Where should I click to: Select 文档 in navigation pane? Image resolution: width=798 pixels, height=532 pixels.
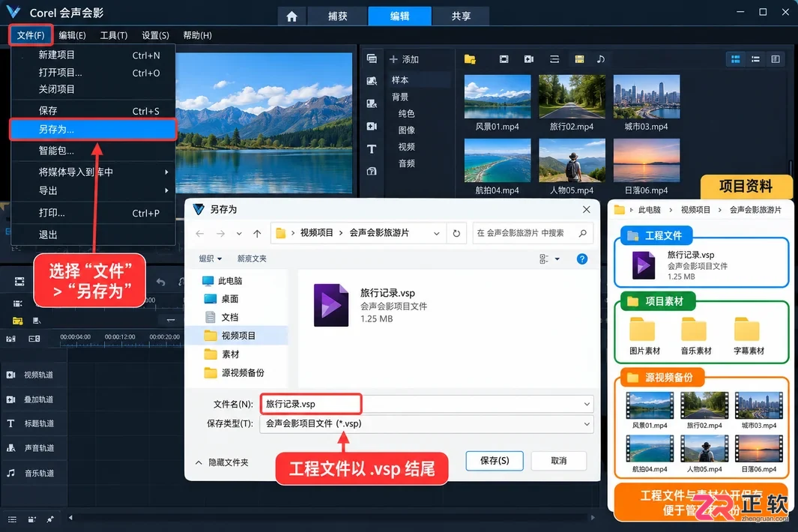(x=222, y=317)
